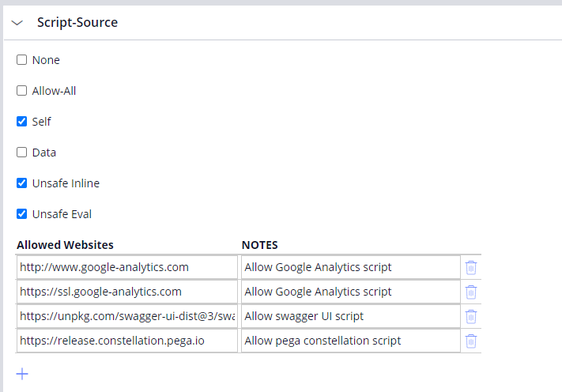Collapse the Script-Source section chevron
562x392 pixels.
pyautogui.click(x=17, y=23)
